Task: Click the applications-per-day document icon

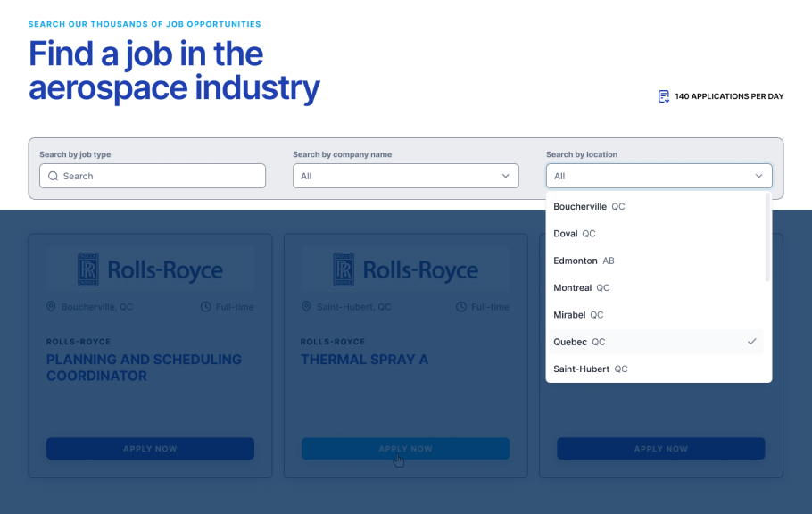Action: (x=663, y=96)
